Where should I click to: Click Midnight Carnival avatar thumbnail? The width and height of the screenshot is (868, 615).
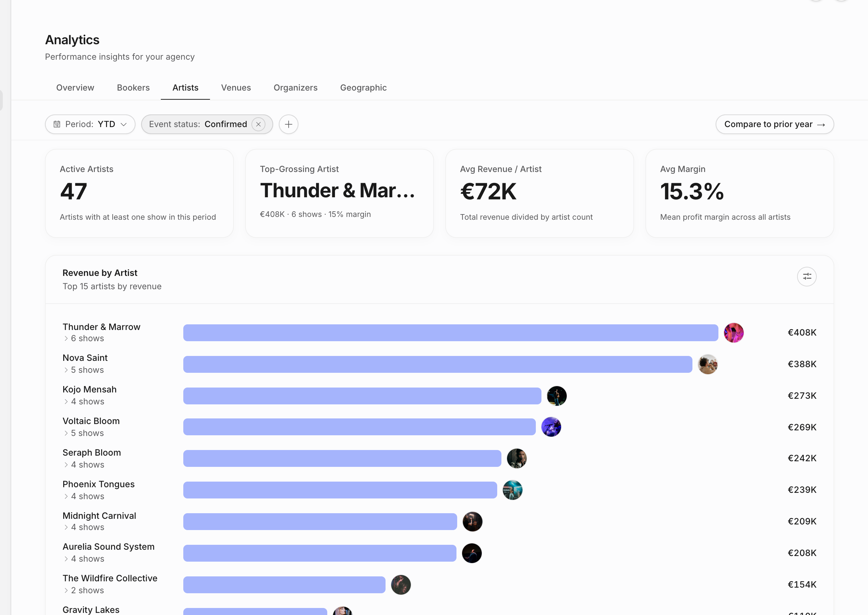tap(472, 522)
